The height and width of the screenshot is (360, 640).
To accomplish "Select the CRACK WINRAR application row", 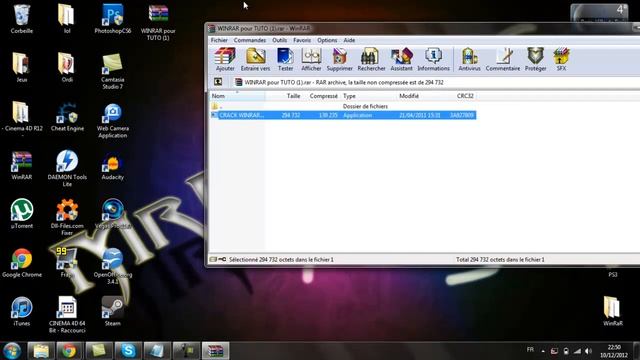I will (343, 115).
